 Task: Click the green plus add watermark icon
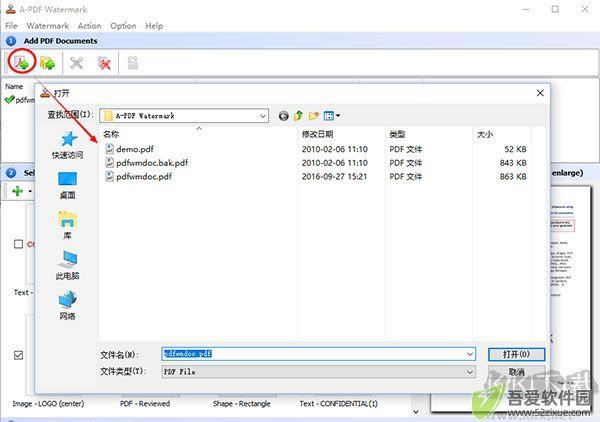17,191
